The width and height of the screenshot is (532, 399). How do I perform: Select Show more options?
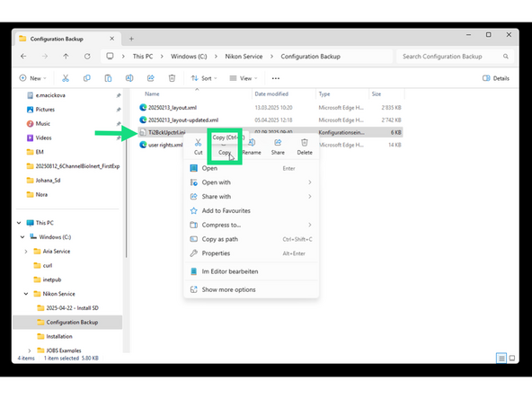point(251,289)
